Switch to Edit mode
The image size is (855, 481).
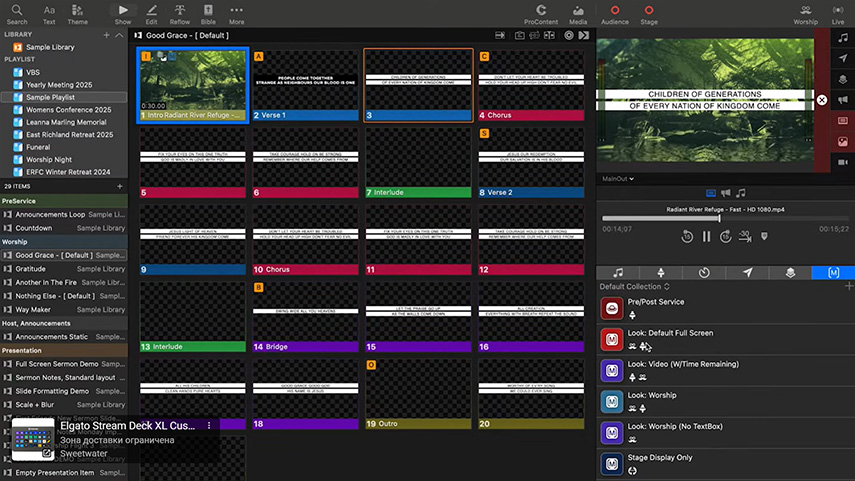[x=152, y=14]
